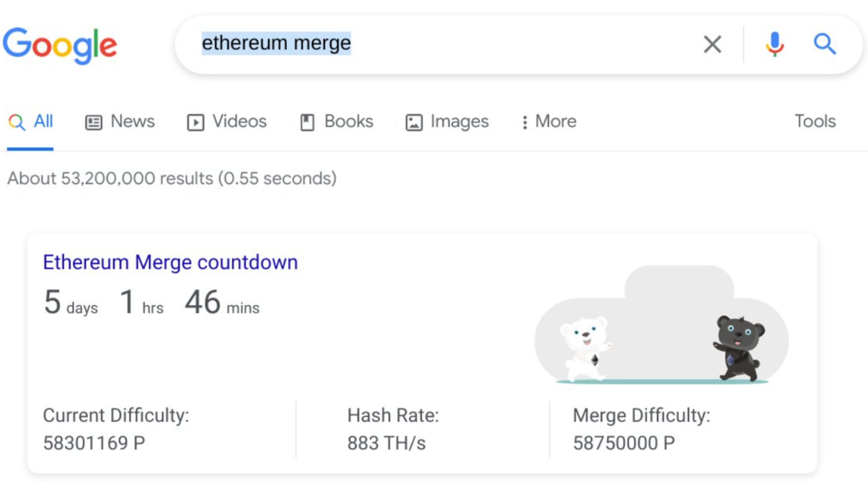Screen dimensions: 868x489
Task: Select the All results tab
Action: point(31,121)
